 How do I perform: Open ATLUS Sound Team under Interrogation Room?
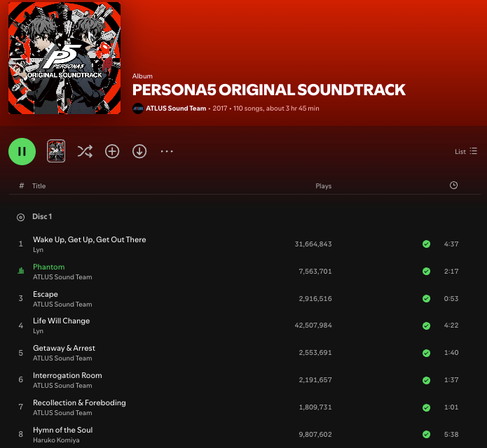[x=62, y=386]
